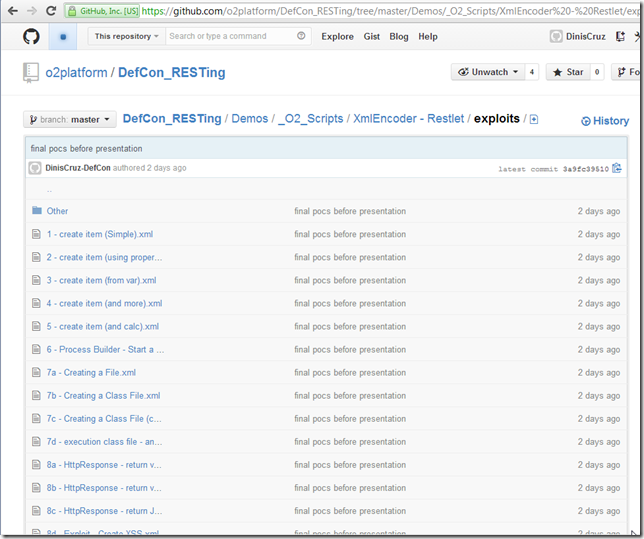Click the watchers count 4
This screenshot has width=644, height=539.
pos(531,72)
